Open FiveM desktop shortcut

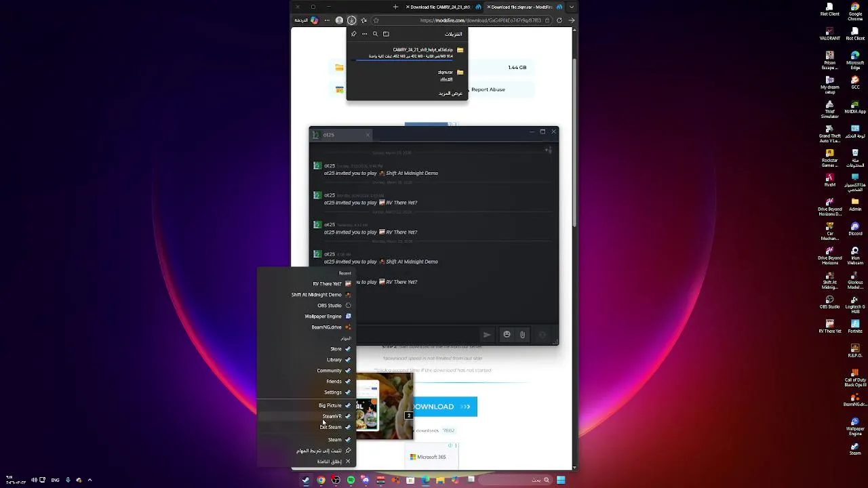[x=830, y=180]
